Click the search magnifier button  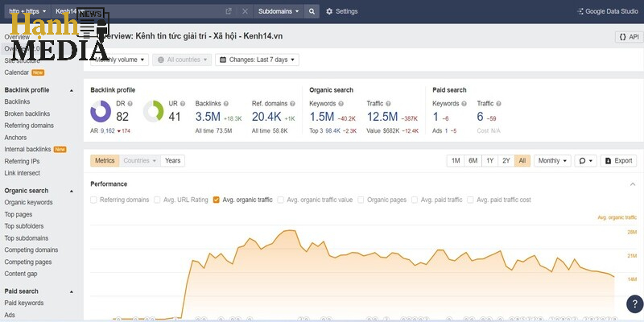click(x=312, y=11)
